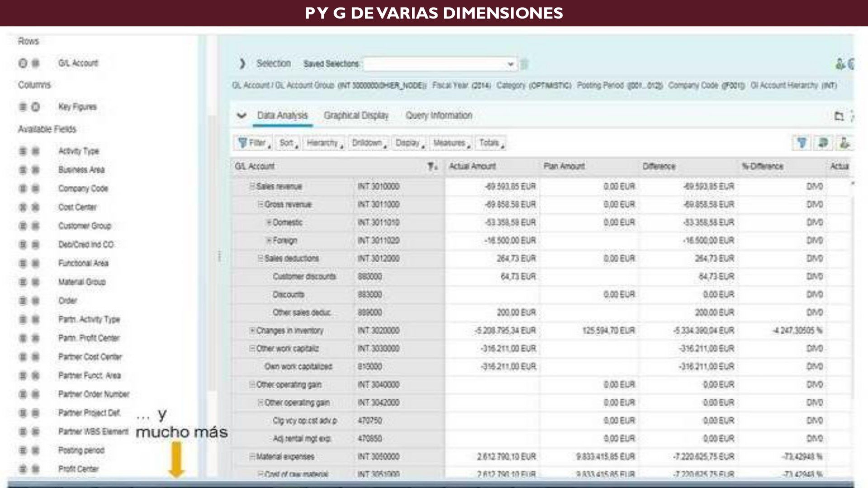Screen dimensions: 868x488
Task: Click the Hierarchy toolbar button
Action: tap(324, 143)
